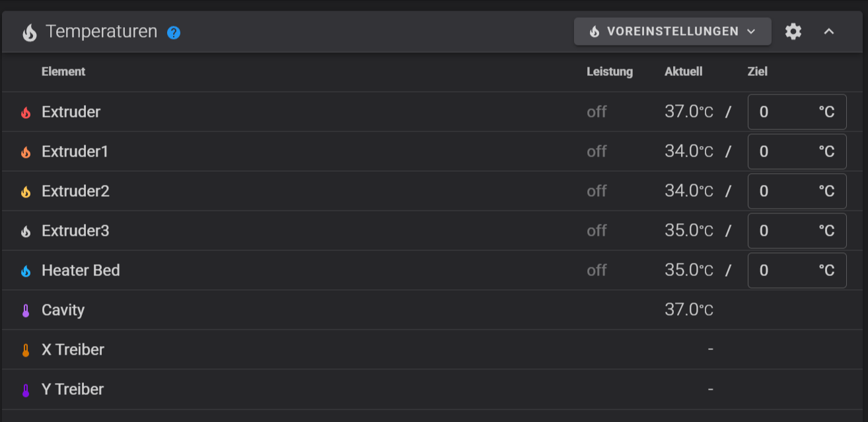Click the Cavity thermometer icon
868x422 pixels.
[26, 310]
